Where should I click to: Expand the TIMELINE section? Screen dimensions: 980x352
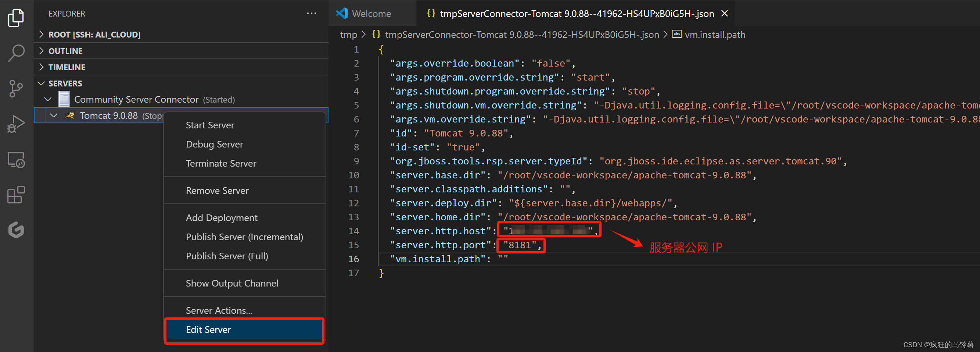pos(67,67)
